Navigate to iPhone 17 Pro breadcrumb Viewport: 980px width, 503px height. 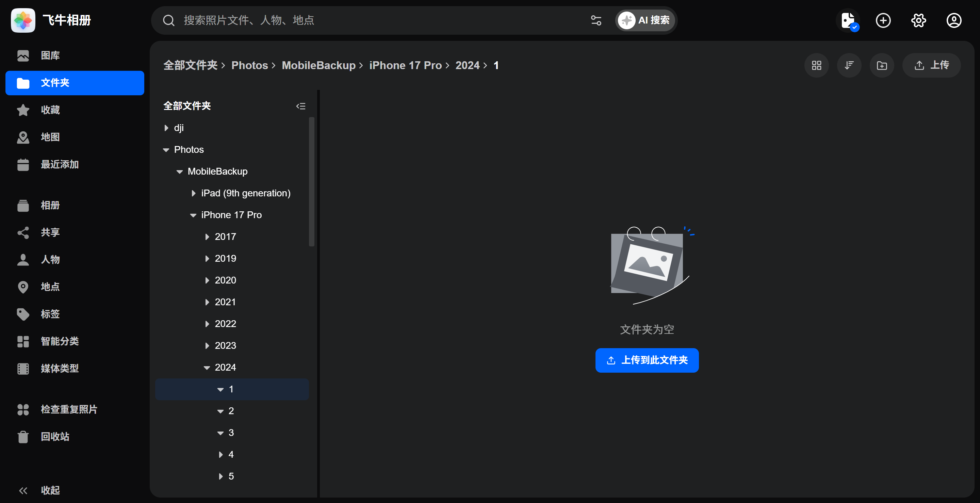406,65
